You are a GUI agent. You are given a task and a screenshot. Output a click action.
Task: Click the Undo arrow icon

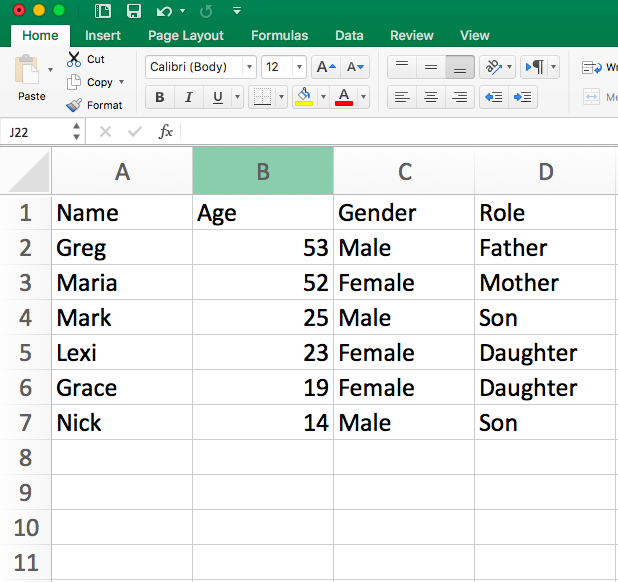click(165, 11)
